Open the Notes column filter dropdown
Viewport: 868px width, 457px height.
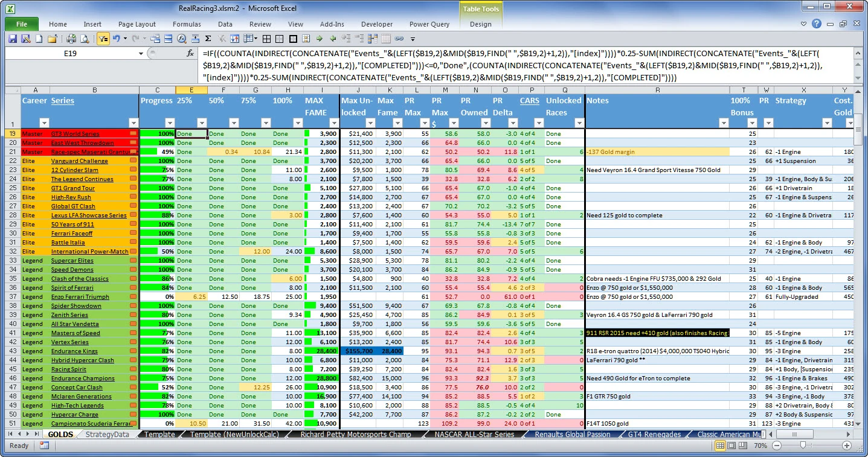pos(724,123)
